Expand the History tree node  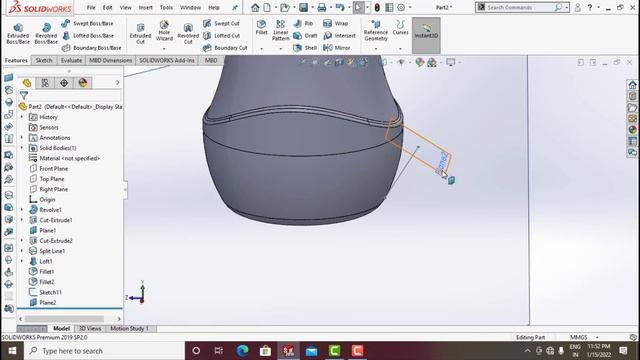click(x=22, y=117)
